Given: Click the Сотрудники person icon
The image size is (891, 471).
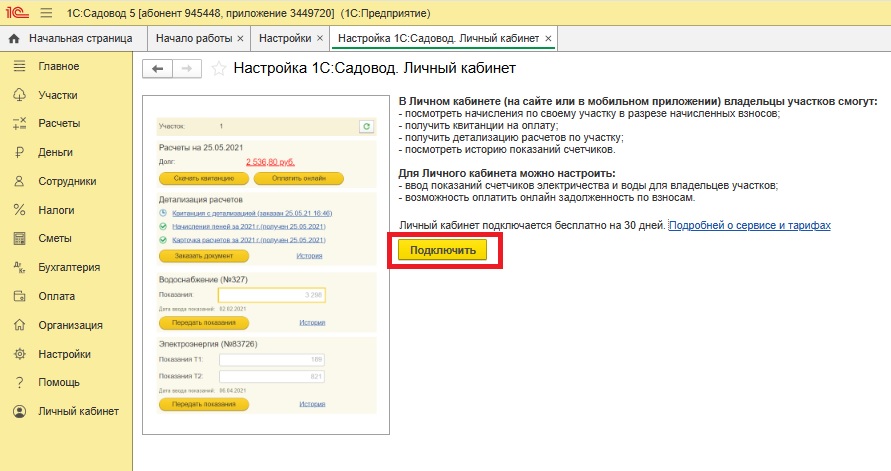Looking at the screenshot, I should click(x=19, y=181).
